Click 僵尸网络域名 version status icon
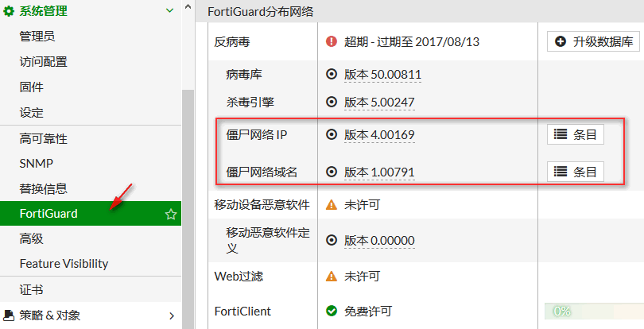The image size is (644, 329). coord(332,172)
